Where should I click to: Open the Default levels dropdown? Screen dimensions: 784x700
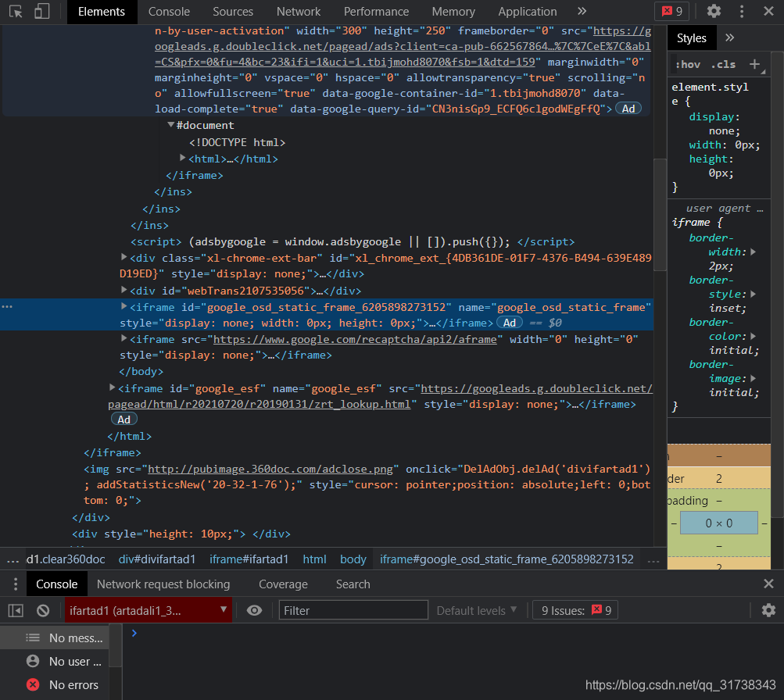coord(476,611)
